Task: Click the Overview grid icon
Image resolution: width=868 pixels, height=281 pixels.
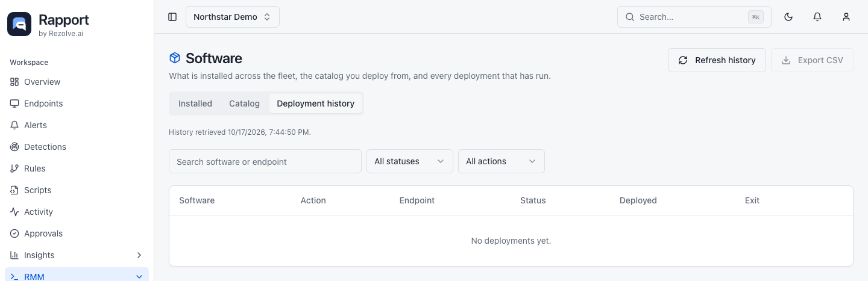Action: point(14,82)
